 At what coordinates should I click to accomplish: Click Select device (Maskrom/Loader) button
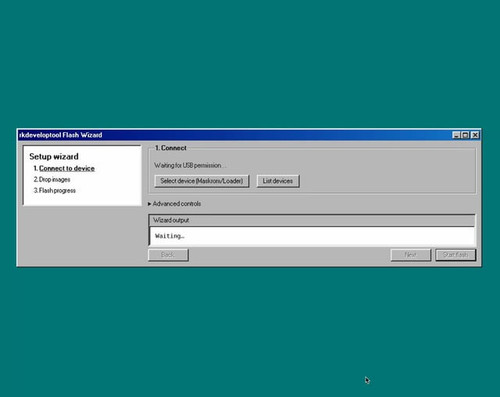point(202,181)
